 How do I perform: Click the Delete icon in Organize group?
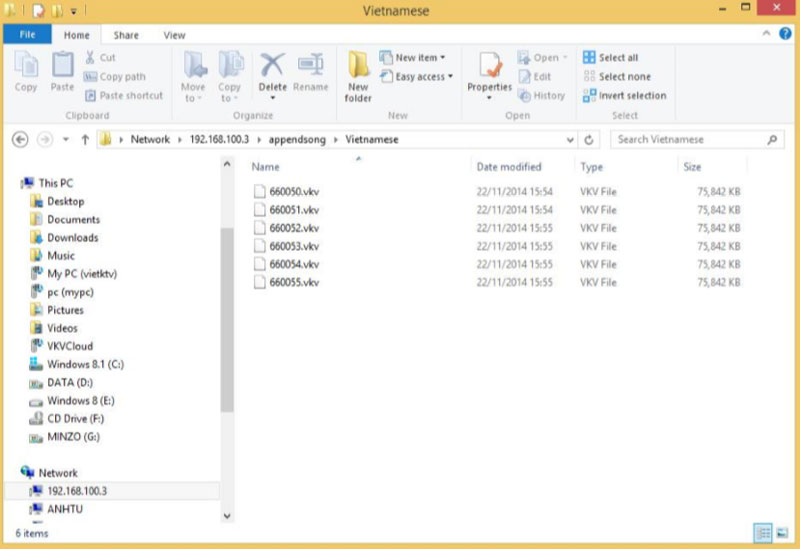click(272, 72)
